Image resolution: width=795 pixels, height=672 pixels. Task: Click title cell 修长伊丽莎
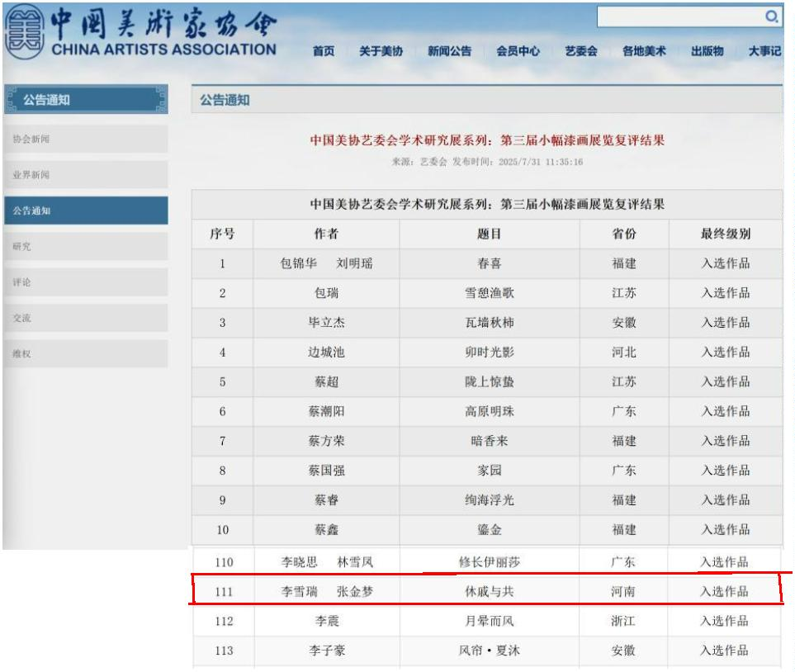(490, 562)
